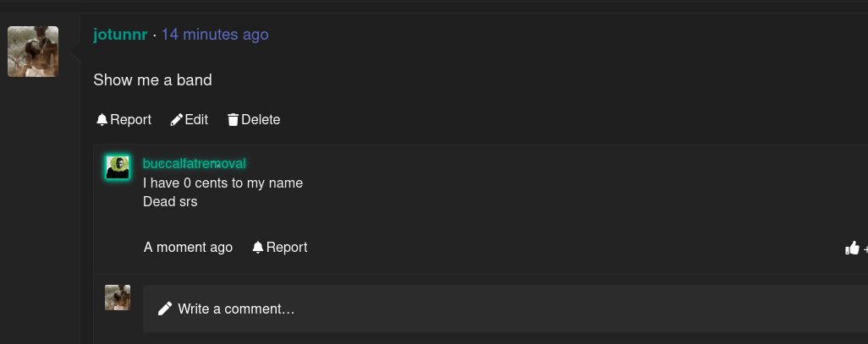Click small avatar beside comment box
868x344 pixels.
pyautogui.click(x=118, y=298)
